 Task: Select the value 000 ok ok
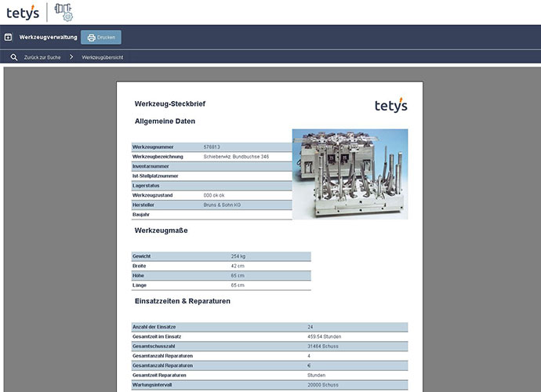coord(214,195)
